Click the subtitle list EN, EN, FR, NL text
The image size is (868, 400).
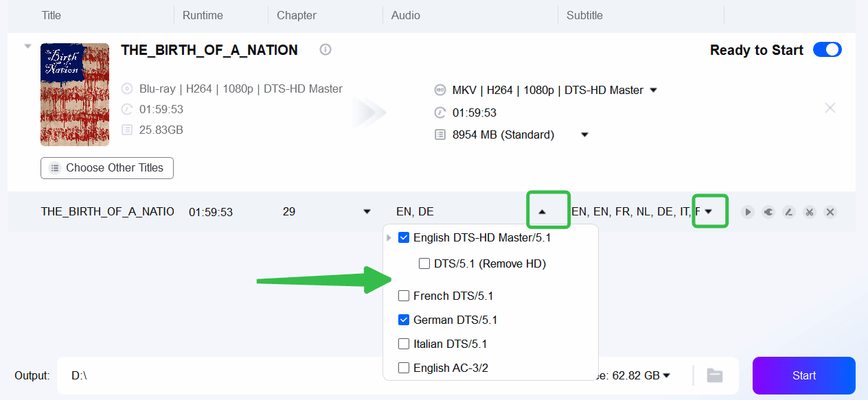tap(637, 211)
